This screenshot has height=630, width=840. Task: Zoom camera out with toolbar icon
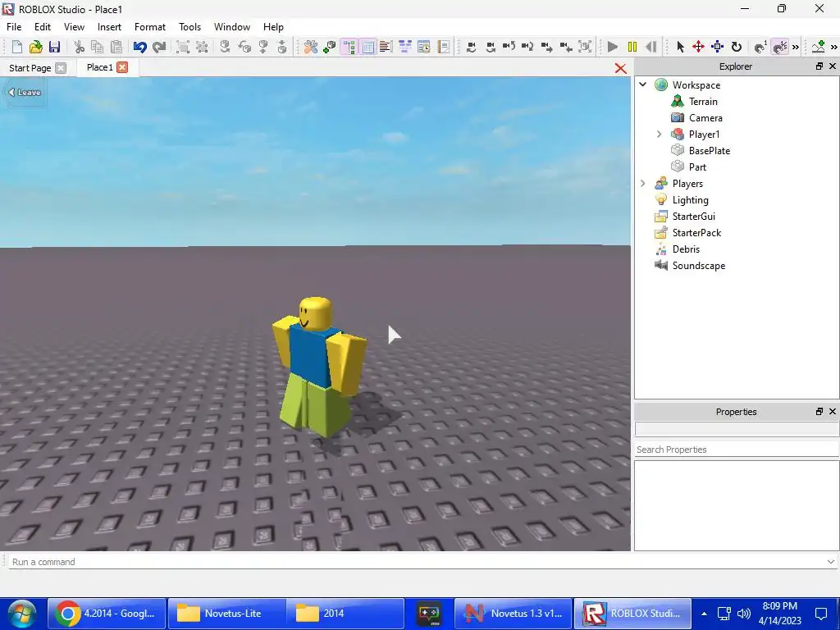click(566, 47)
